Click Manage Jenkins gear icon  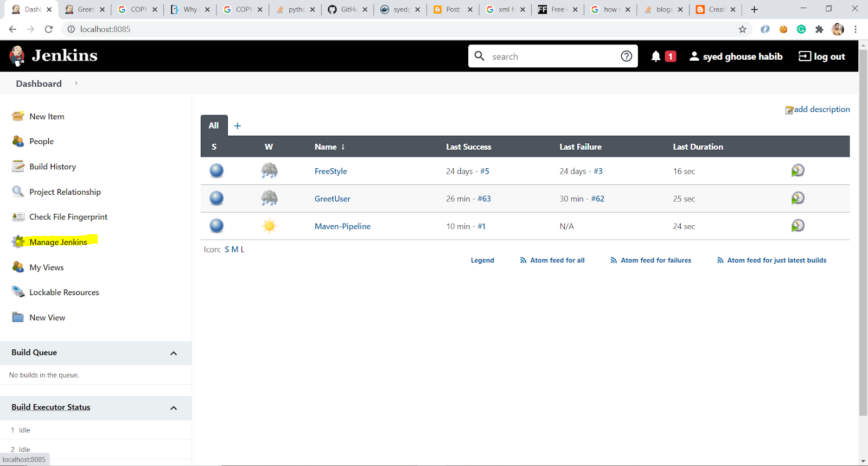tap(18, 242)
